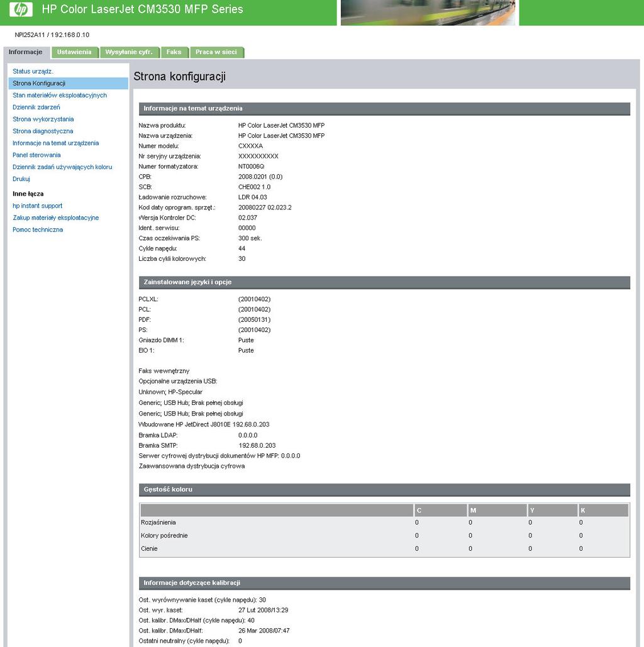
Task: Click the HP logo icon
Action: tap(21, 9)
